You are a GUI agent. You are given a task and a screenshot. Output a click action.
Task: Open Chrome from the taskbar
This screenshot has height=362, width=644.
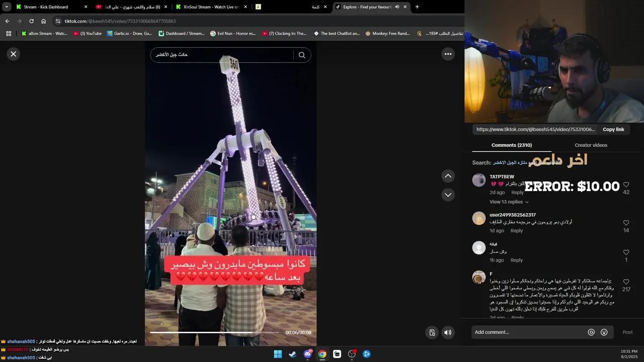click(x=322, y=354)
